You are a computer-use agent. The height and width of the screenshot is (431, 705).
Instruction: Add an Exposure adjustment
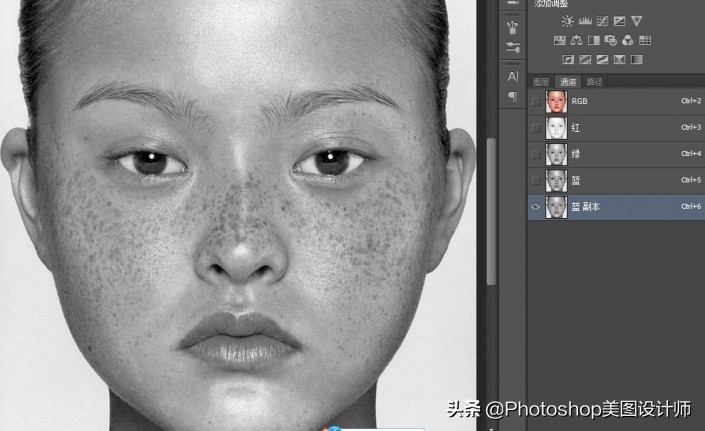click(x=619, y=21)
